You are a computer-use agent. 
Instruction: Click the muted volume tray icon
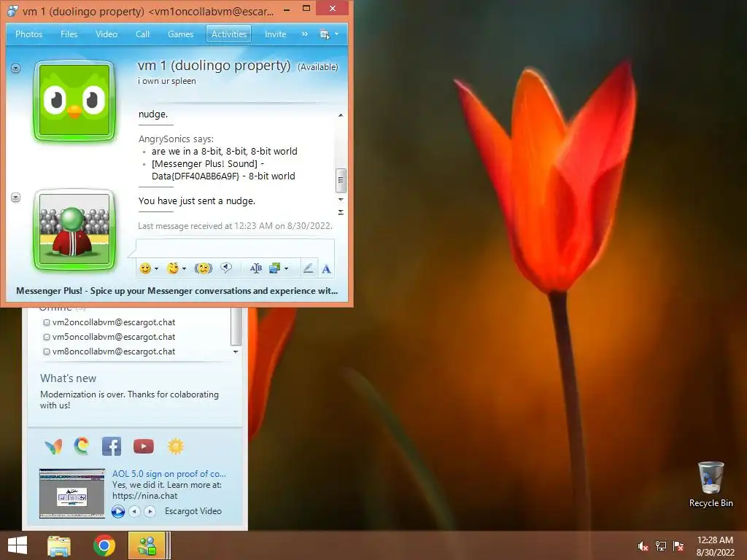(x=643, y=546)
